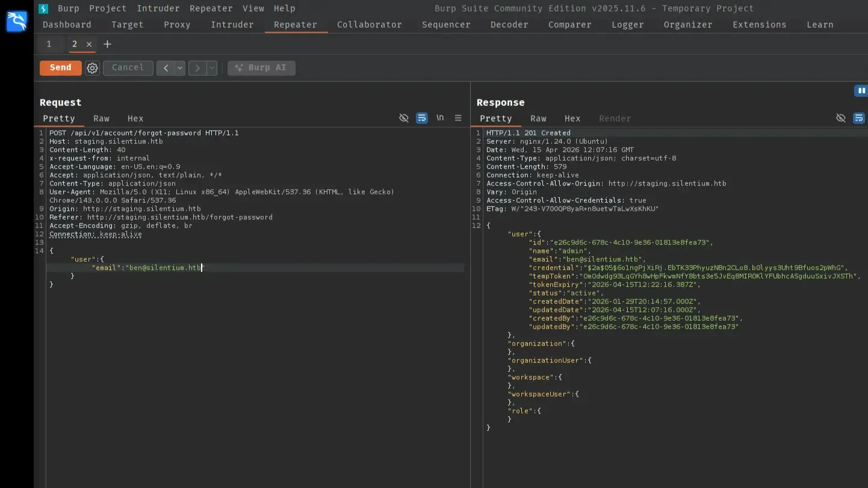Toggle \n special characters in Request
The height and width of the screenshot is (488, 868).
click(x=440, y=118)
